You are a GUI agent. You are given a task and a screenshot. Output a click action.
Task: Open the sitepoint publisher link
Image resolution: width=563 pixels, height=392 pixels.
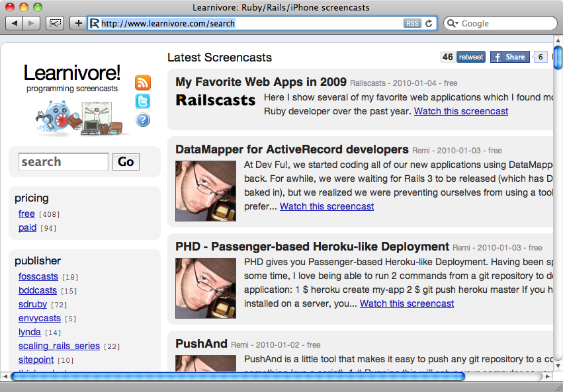(x=36, y=360)
